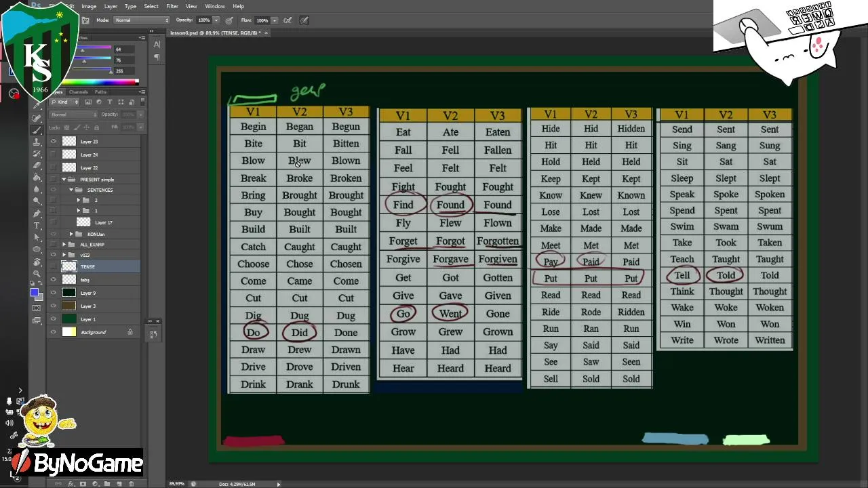The image size is (868, 488).
Task: Click the layer style fx icon
Action: tap(71, 484)
